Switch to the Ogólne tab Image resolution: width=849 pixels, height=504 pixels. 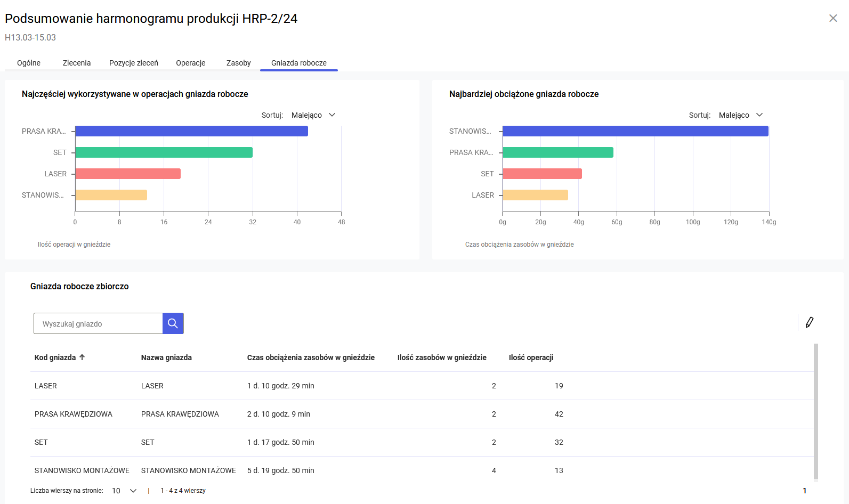[x=29, y=63]
